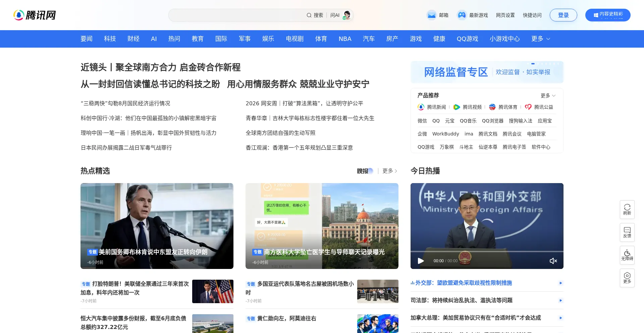Click the 刷新 refresh sidebar icon
This screenshot has height=333, width=644.
click(x=627, y=210)
